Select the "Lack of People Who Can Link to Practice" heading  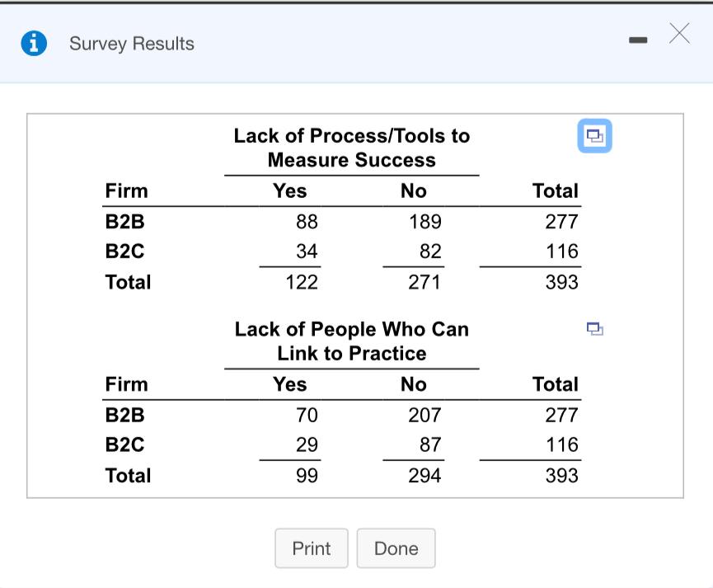(352, 341)
